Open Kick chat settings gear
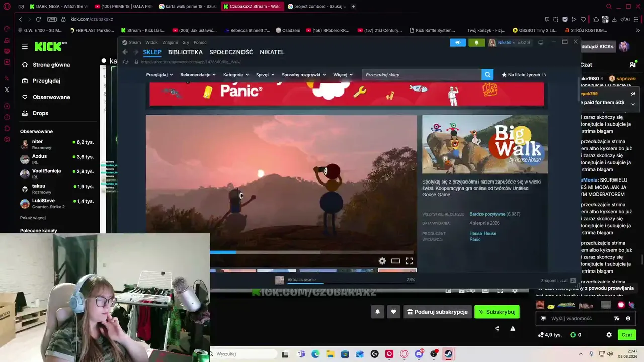Viewport: 644px width, 362px height. pos(609,335)
